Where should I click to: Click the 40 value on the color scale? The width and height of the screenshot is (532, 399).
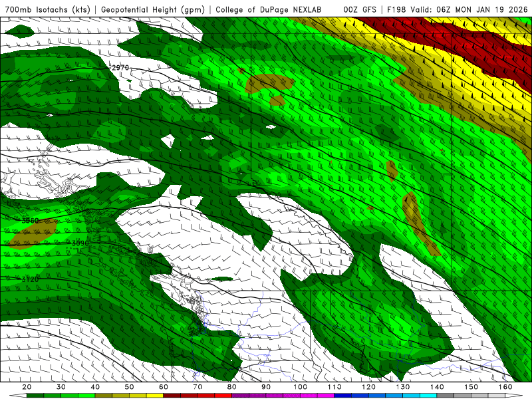(95, 387)
